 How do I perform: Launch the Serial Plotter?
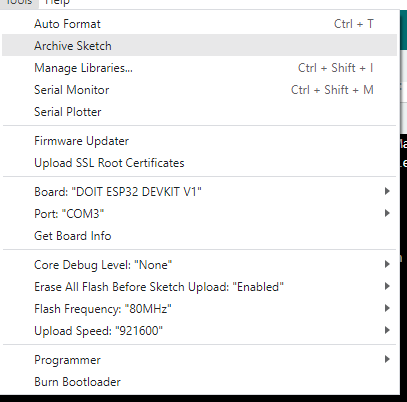click(x=199, y=112)
